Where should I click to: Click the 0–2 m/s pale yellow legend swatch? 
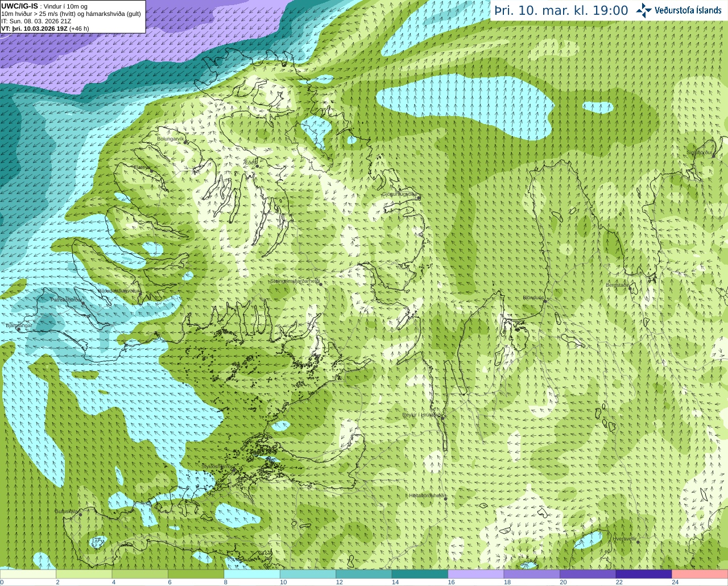pos(28,574)
